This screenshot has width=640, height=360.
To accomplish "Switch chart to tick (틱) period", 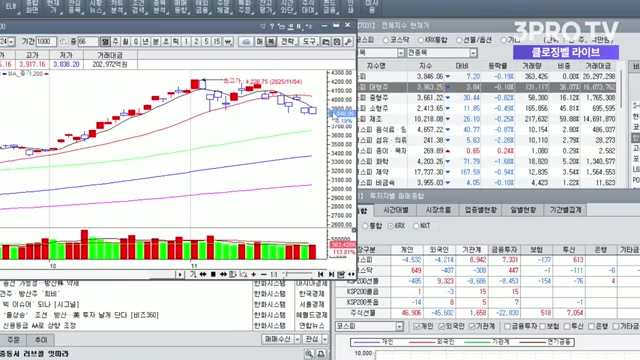I will click(176, 42).
